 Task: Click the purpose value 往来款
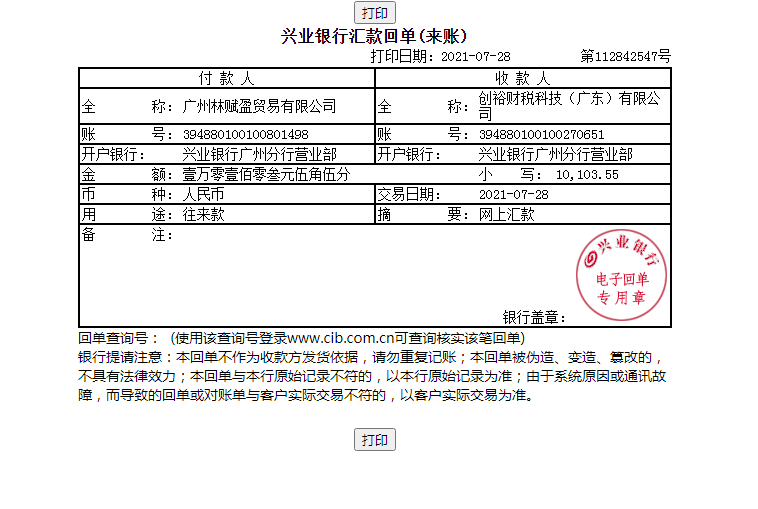click(x=203, y=214)
